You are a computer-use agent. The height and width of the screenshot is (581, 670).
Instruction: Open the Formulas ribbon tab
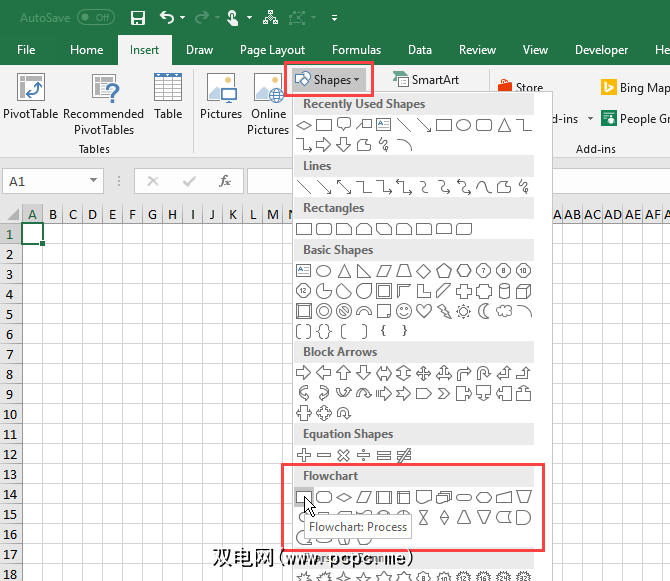click(x=356, y=50)
